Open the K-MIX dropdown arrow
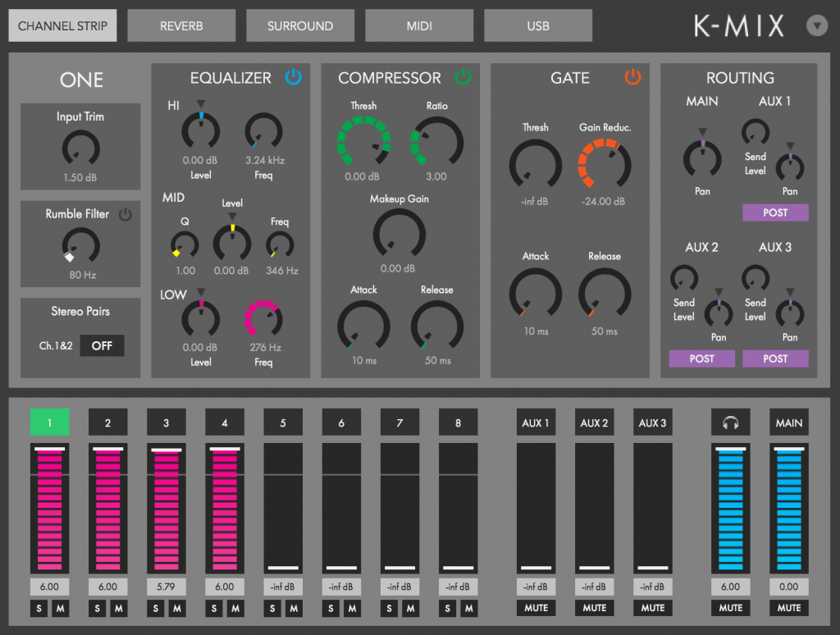 pyautogui.click(x=817, y=25)
